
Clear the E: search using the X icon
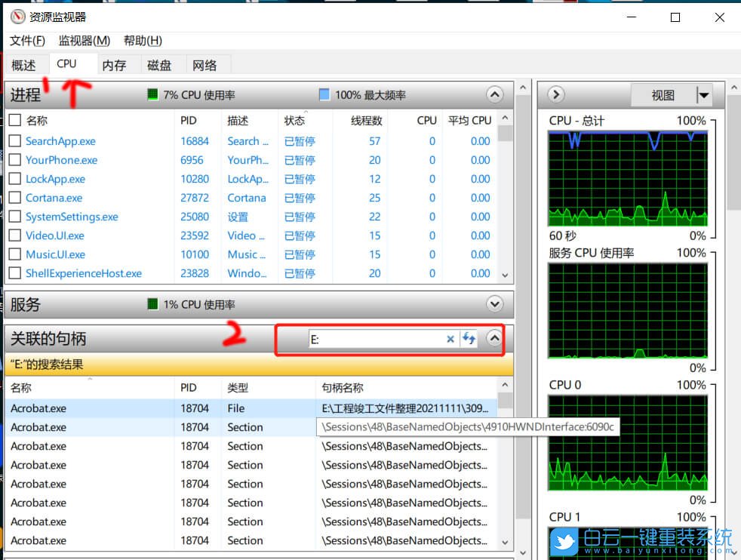pyautogui.click(x=450, y=339)
